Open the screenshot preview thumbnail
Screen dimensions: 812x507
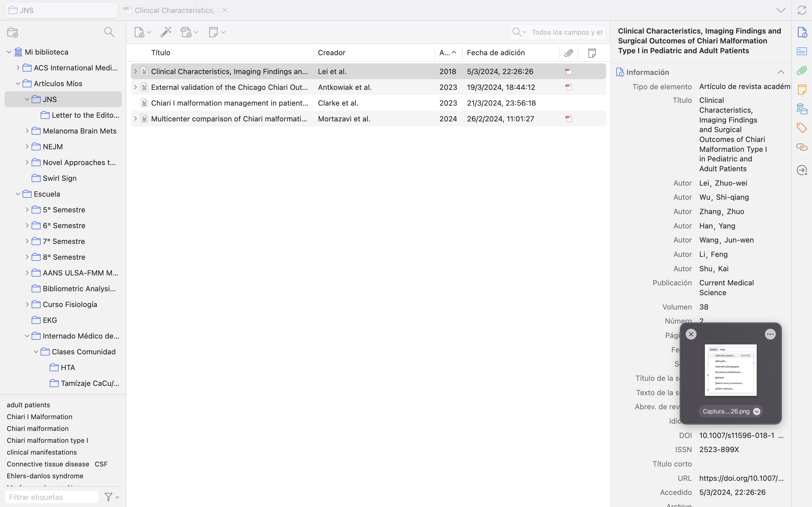tap(731, 370)
